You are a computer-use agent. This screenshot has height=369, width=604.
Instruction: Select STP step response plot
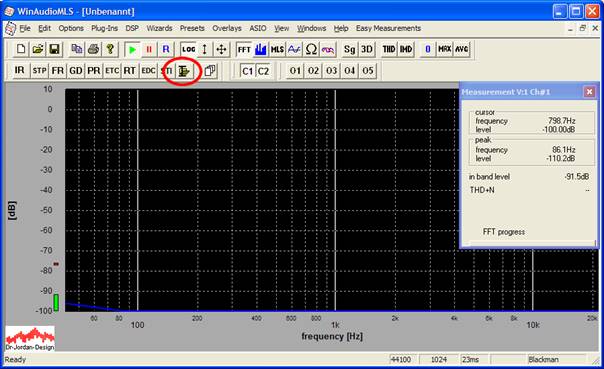[x=39, y=70]
